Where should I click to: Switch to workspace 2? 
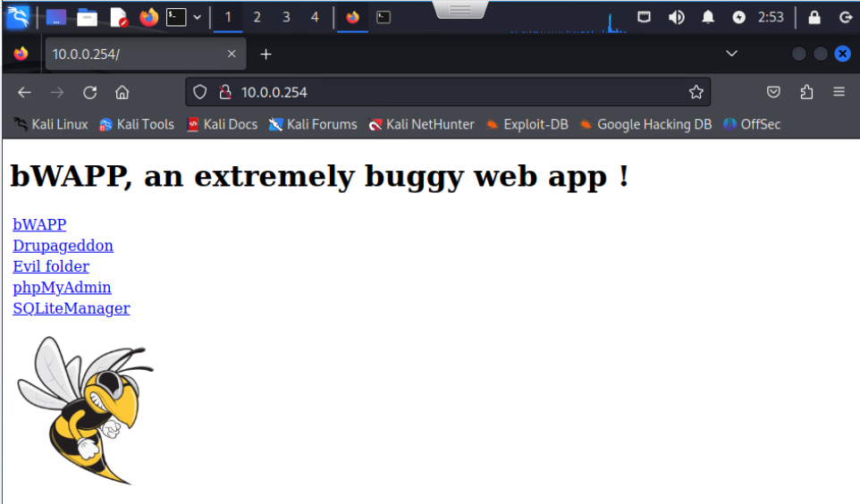pyautogui.click(x=257, y=18)
